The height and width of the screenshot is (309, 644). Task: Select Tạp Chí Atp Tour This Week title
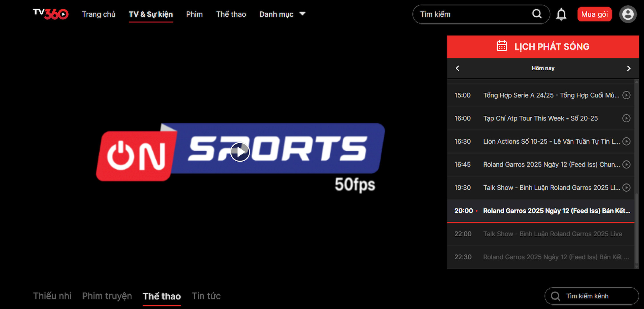point(540,118)
